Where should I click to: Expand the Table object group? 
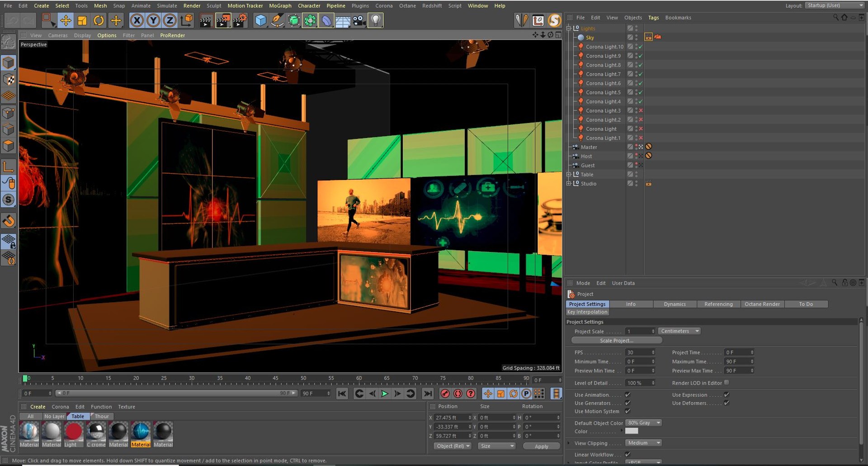pos(569,174)
